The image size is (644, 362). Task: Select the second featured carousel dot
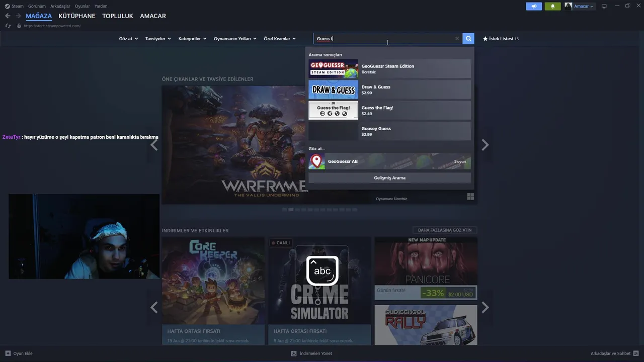291,210
